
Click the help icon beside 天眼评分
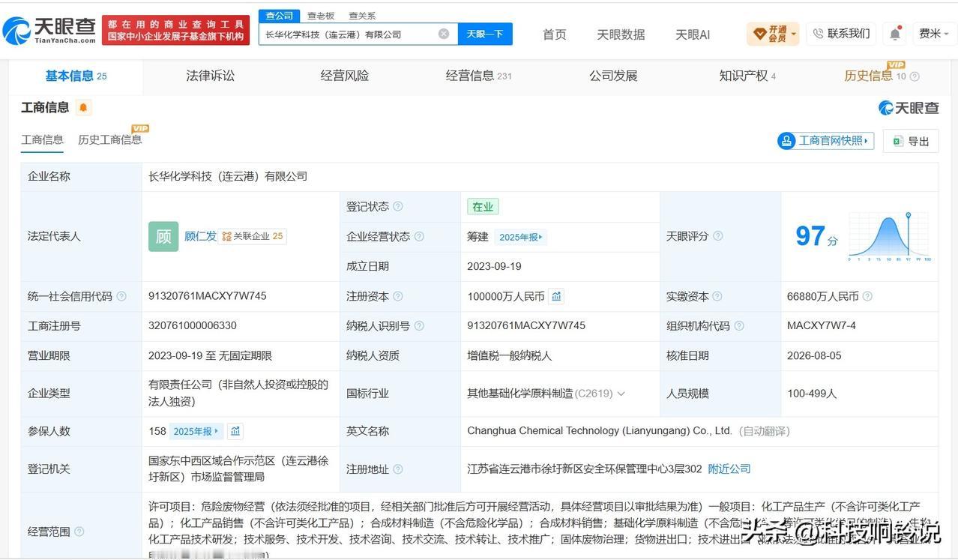click(718, 236)
